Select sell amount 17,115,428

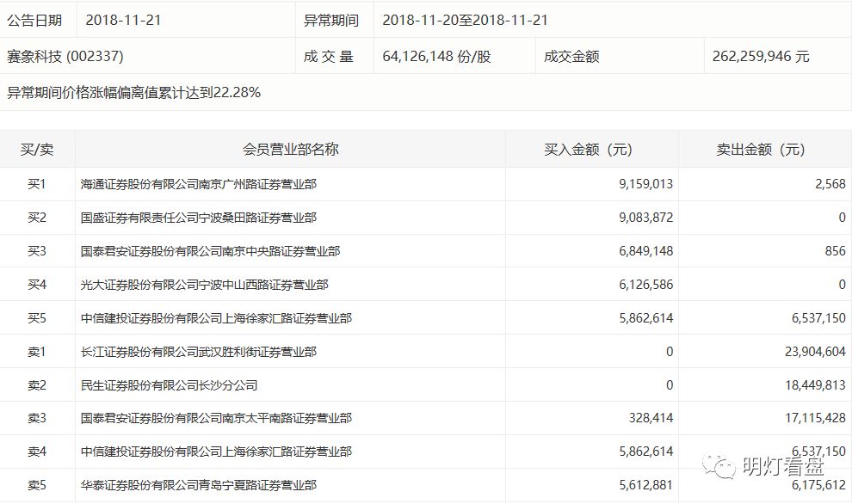coord(815,418)
